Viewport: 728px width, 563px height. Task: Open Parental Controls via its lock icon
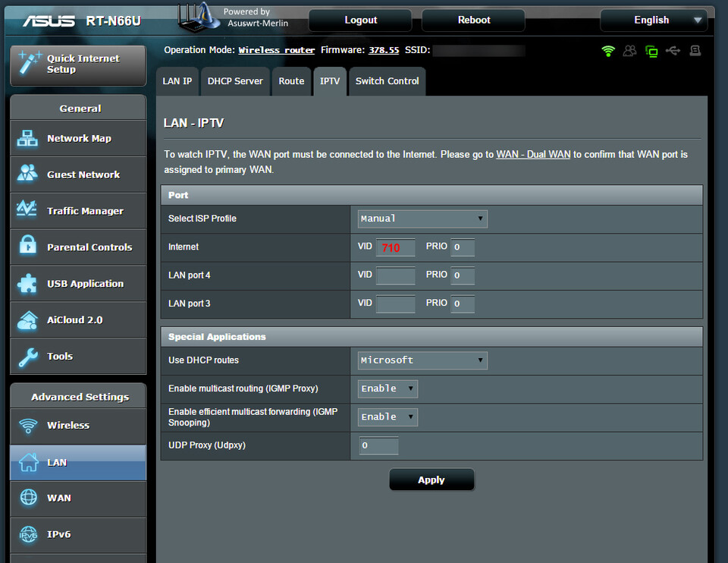[28, 247]
